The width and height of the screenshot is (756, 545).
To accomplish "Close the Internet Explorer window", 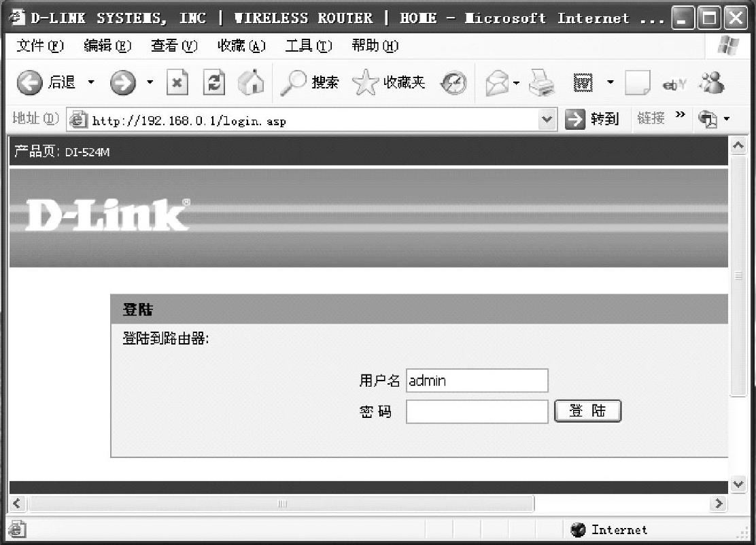I will point(736,18).
